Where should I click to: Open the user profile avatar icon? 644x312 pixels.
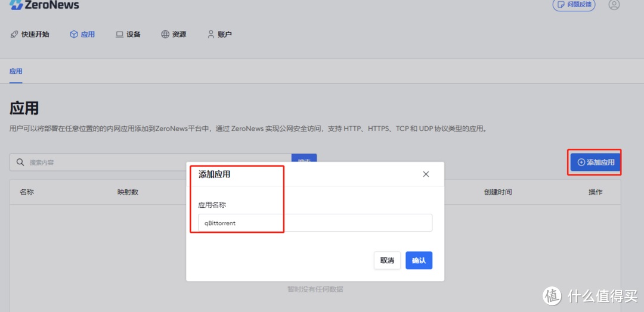[x=614, y=5]
